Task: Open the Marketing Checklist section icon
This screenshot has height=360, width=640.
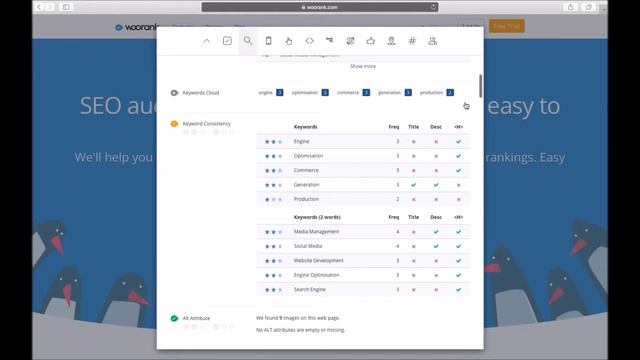Action: tap(227, 41)
